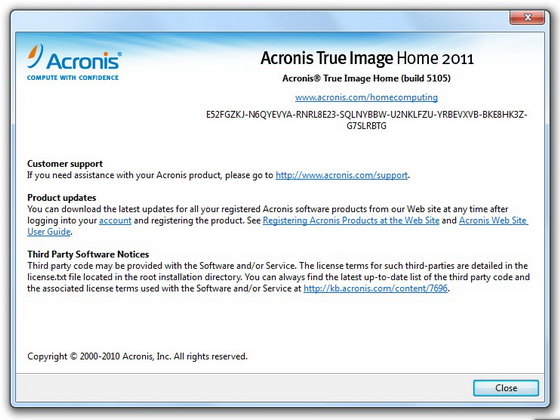Screen dimensions: 560x420
Task: Click the Close button at the bottom
Action: pyautogui.click(x=506, y=388)
